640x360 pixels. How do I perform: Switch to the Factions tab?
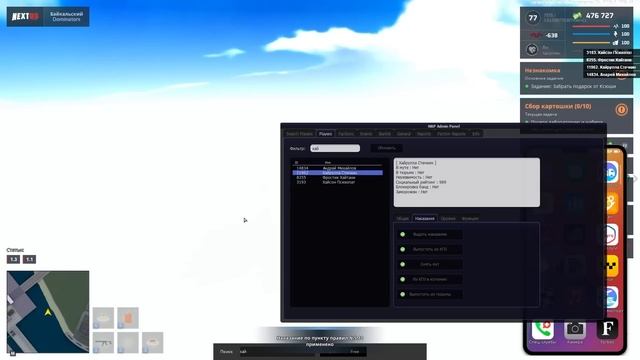coord(346,134)
